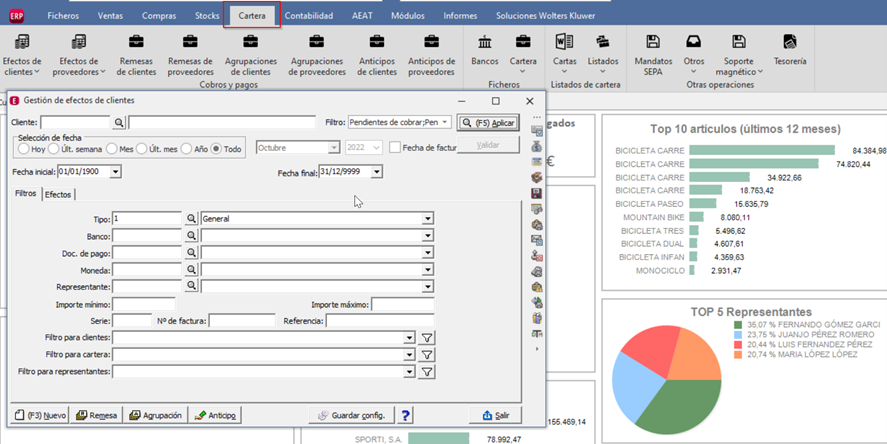887x444 pixels.
Task: Open funnel icon beside Filtro para clientes
Action: pos(427,338)
